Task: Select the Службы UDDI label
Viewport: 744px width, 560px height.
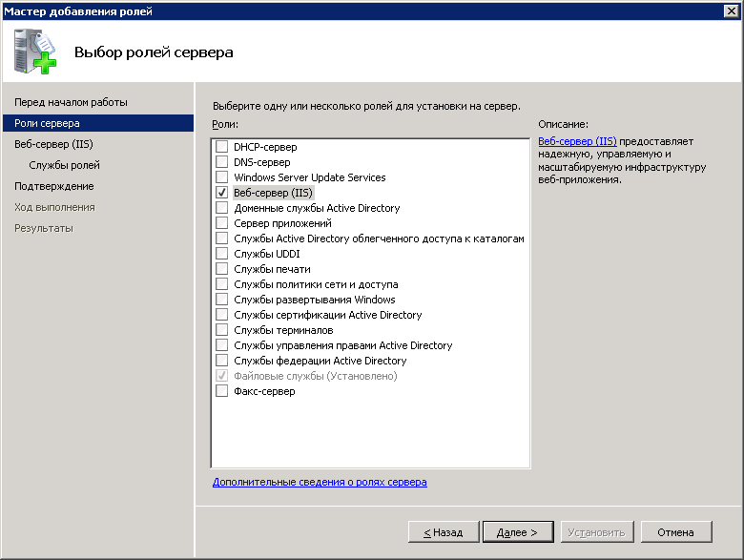Action: 267,254
